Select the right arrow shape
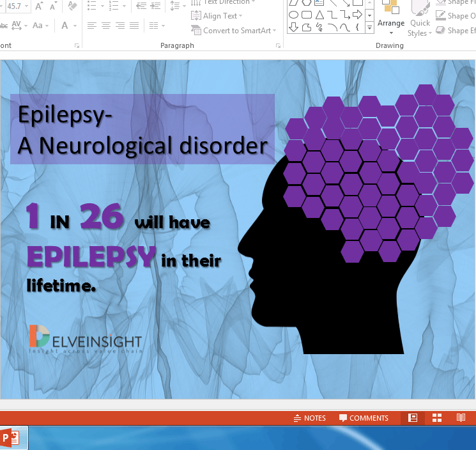The height and width of the screenshot is (450, 476). point(358,15)
